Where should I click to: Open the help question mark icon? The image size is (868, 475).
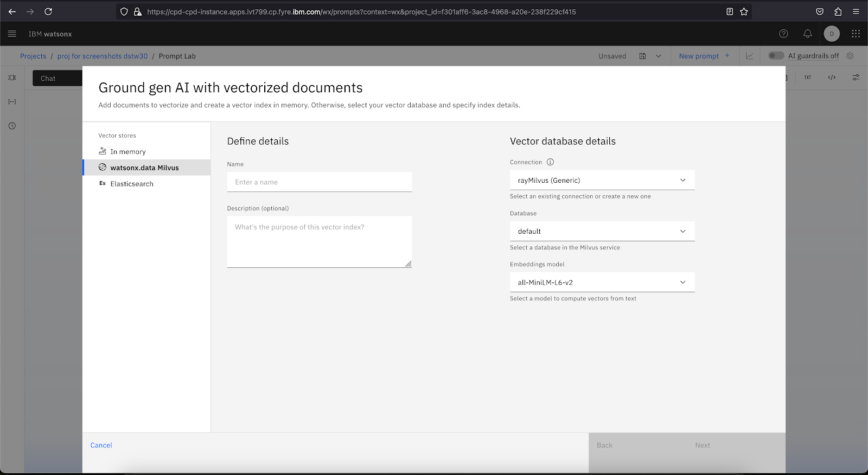(x=783, y=34)
